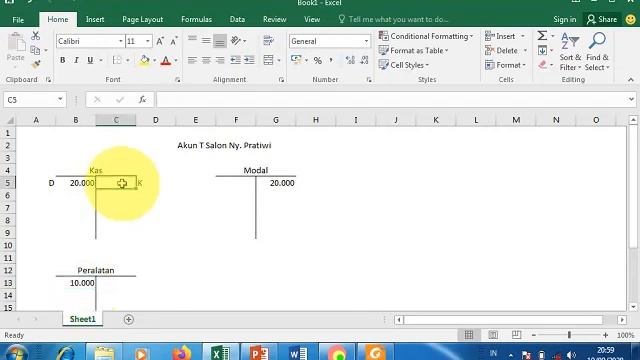The width and height of the screenshot is (640, 360).
Task: Toggle Italic formatting
Action: point(76,60)
